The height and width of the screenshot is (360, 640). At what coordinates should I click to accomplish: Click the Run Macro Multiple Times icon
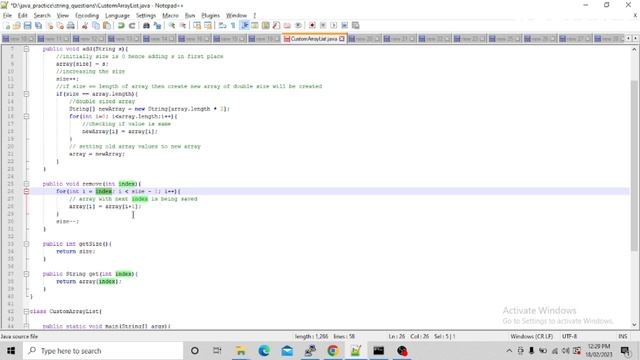[x=344, y=25]
